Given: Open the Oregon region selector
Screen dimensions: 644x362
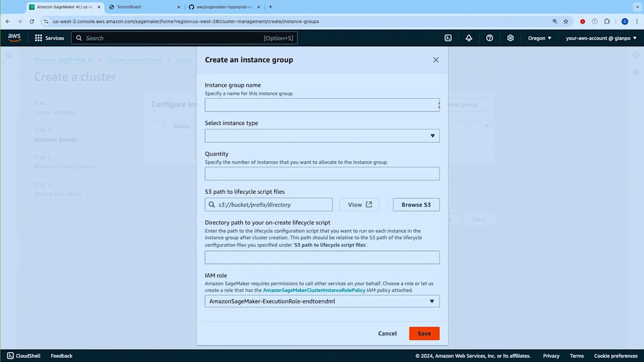Looking at the screenshot, I should tap(539, 38).
